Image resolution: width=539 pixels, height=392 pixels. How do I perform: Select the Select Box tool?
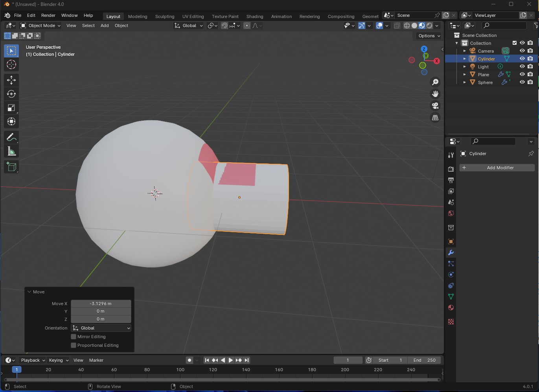click(x=11, y=51)
